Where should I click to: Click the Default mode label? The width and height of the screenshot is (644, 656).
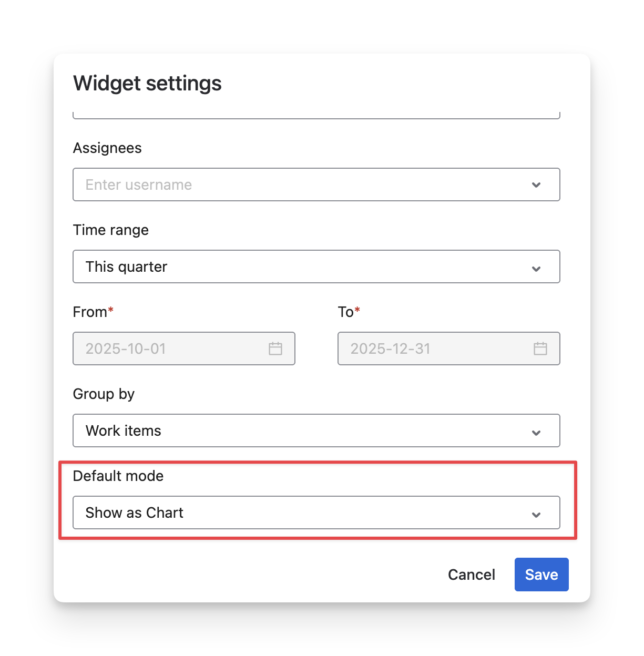[118, 476]
